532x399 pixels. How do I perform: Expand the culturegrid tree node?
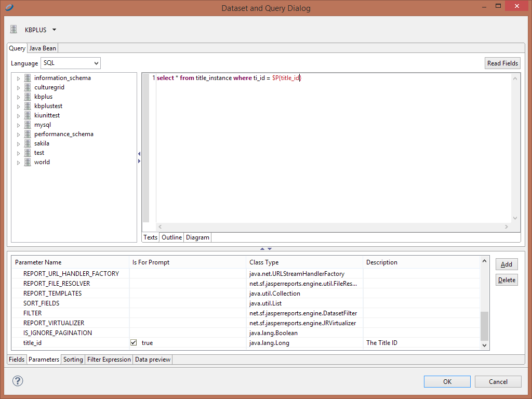point(18,87)
